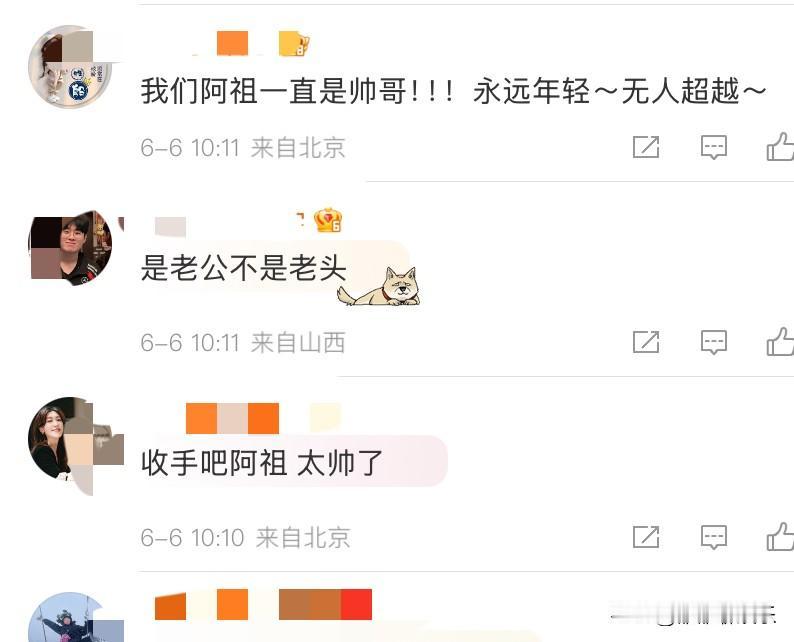Open avatar of the commenter from 山西
Image resolution: width=794 pixels, height=642 pixels.
[x=70, y=248]
